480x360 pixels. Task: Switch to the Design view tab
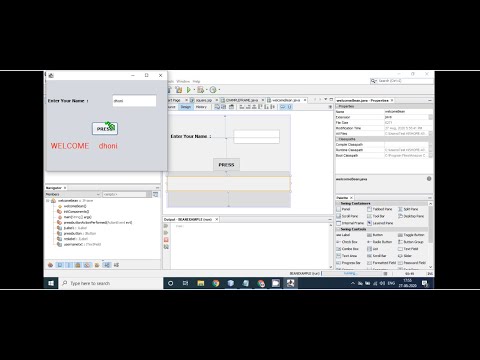click(186, 107)
